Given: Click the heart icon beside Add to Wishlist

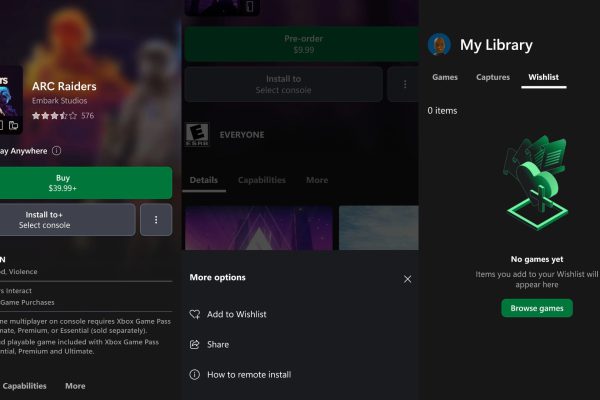Looking at the screenshot, I should click(195, 314).
